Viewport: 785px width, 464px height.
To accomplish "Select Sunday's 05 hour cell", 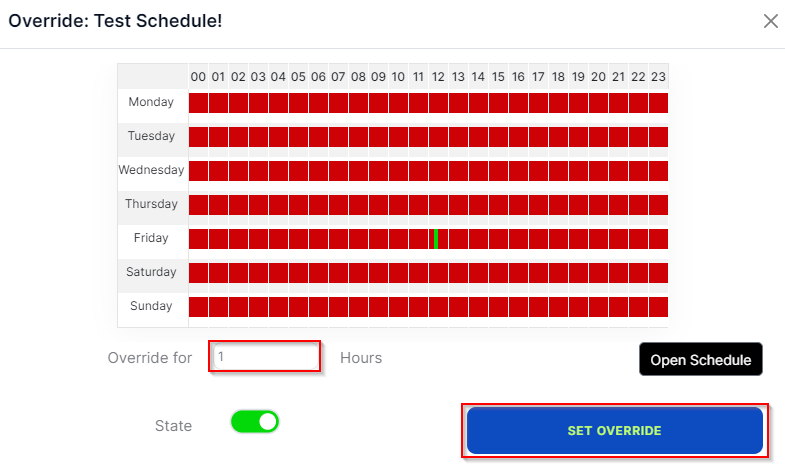I will (x=298, y=307).
